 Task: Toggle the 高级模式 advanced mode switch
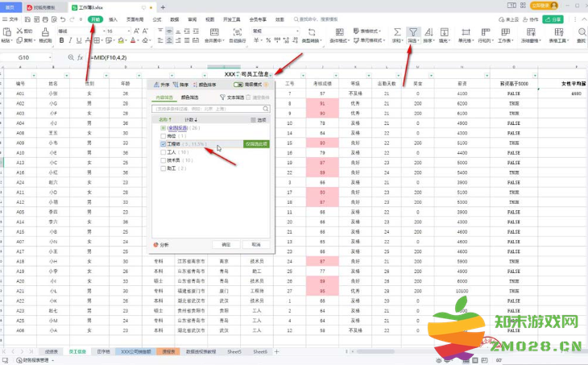click(x=239, y=84)
